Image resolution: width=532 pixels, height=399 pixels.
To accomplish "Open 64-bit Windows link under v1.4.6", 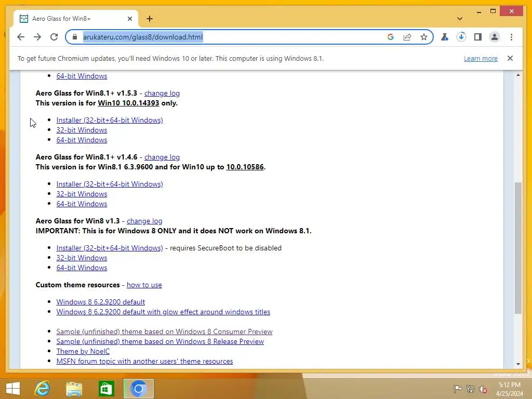I will 82,204.
